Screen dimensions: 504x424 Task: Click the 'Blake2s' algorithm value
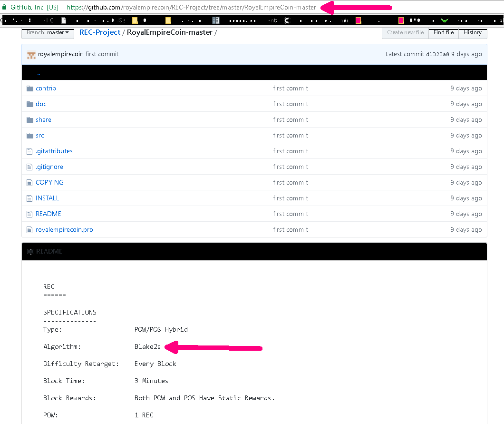point(147,346)
